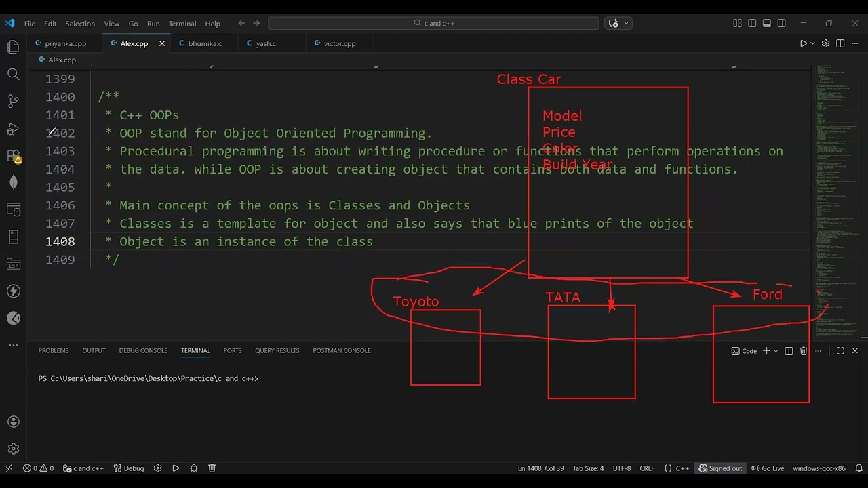868x488 pixels.
Task: Show errors and warnings count in status bar
Action: 38,468
